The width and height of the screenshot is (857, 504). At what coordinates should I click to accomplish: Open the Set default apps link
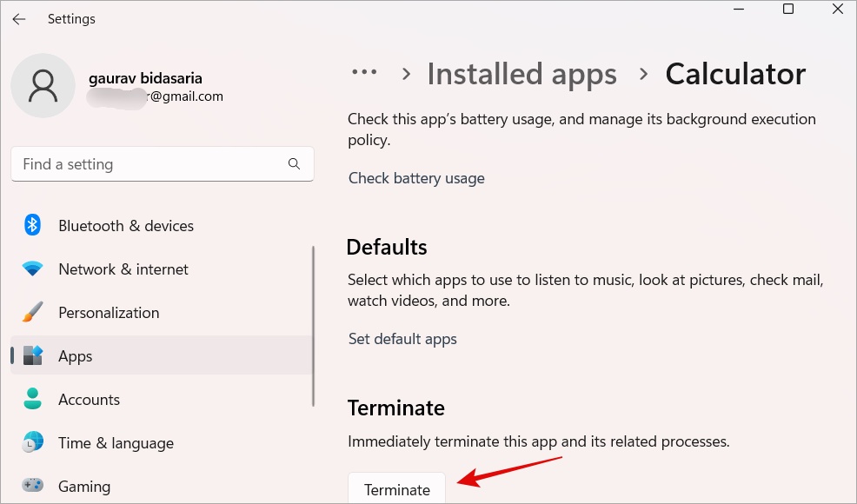[x=402, y=339]
